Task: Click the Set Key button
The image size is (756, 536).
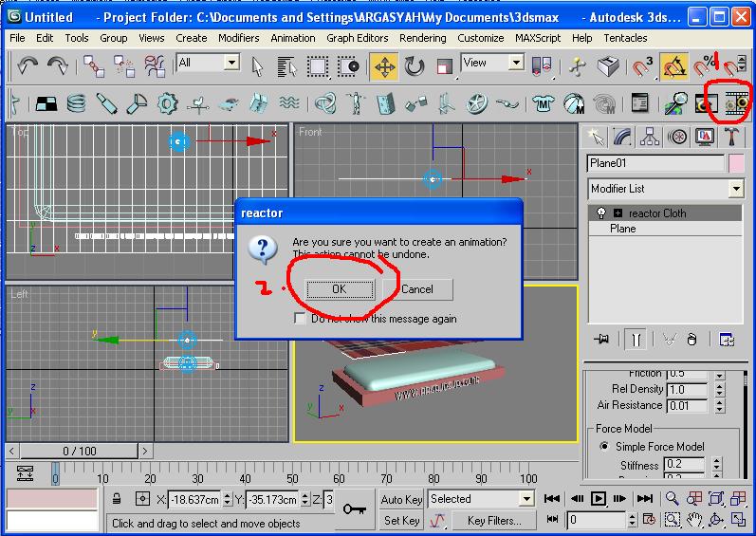Action: [401, 521]
